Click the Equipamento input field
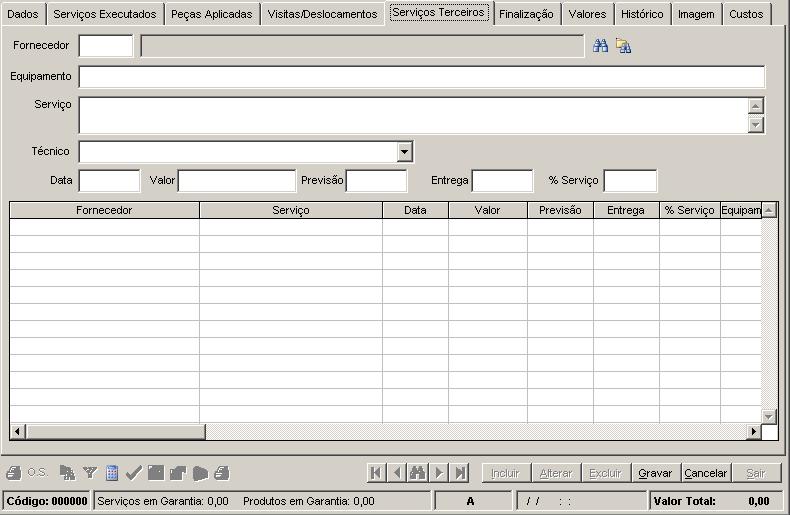Viewport: 790px width, 515px height. [x=422, y=77]
